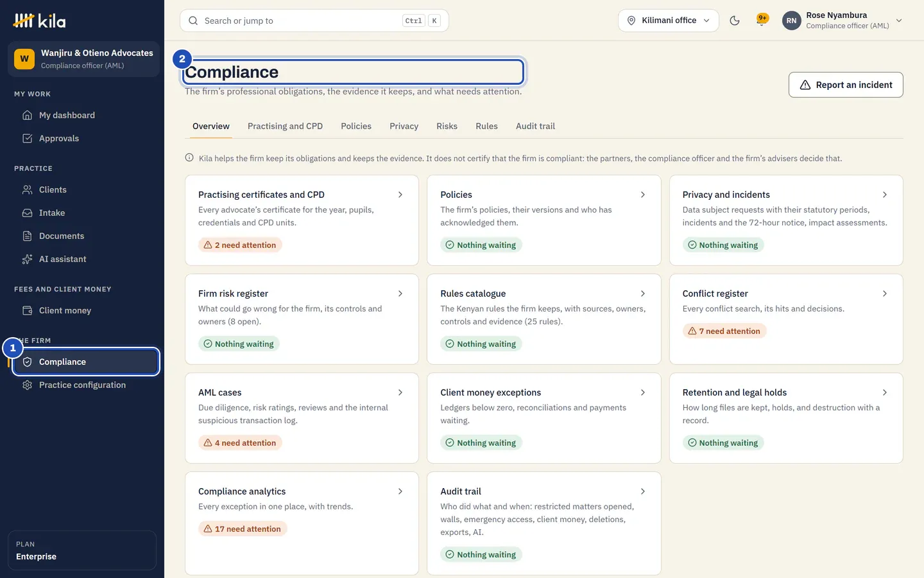Expand Rose Nyambura account menu chevron
Image resolution: width=924 pixels, height=578 pixels.
pyautogui.click(x=899, y=21)
